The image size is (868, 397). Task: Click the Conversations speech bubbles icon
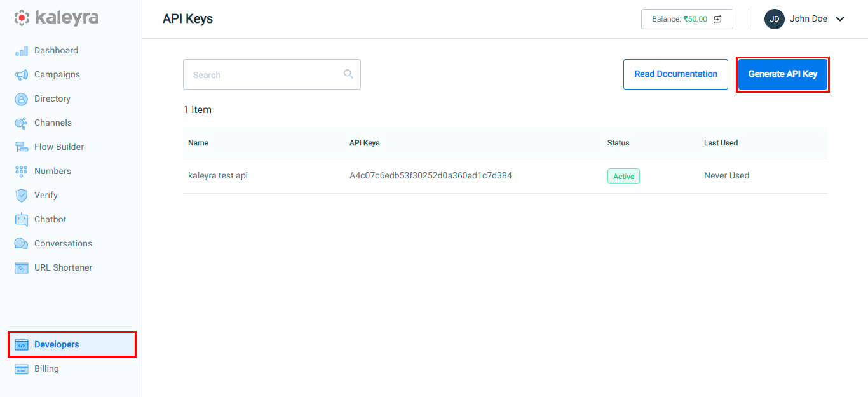pos(22,244)
